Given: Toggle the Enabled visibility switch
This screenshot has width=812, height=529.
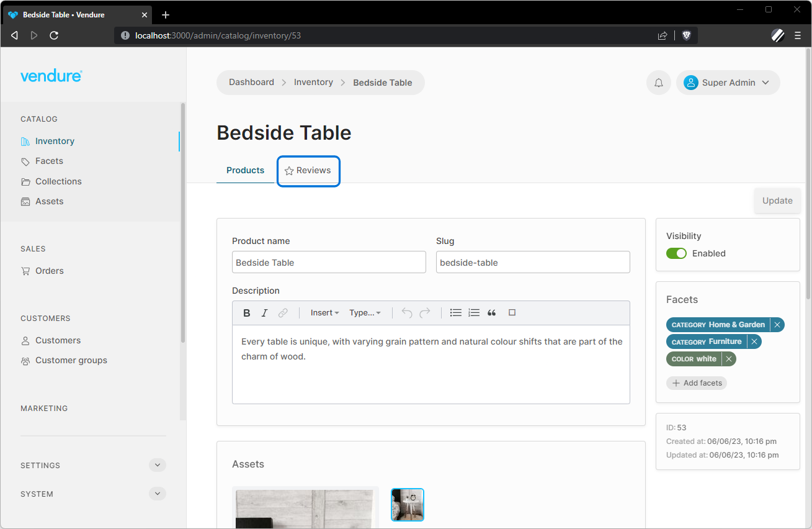Looking at the screenshot, I should (676, 253).
